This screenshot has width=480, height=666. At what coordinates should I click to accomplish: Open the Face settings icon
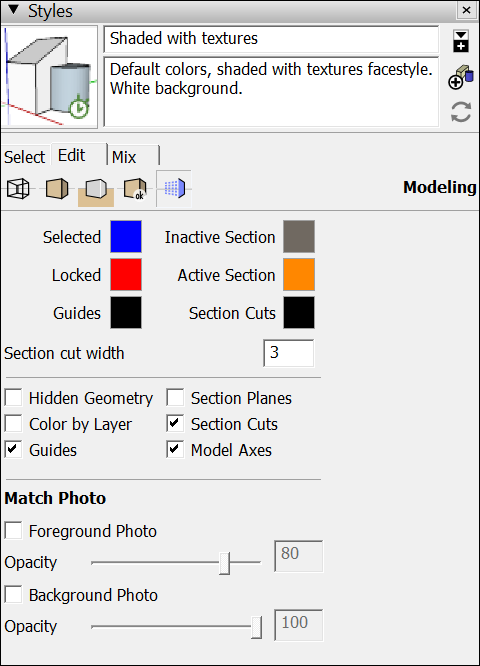point(57,188)
